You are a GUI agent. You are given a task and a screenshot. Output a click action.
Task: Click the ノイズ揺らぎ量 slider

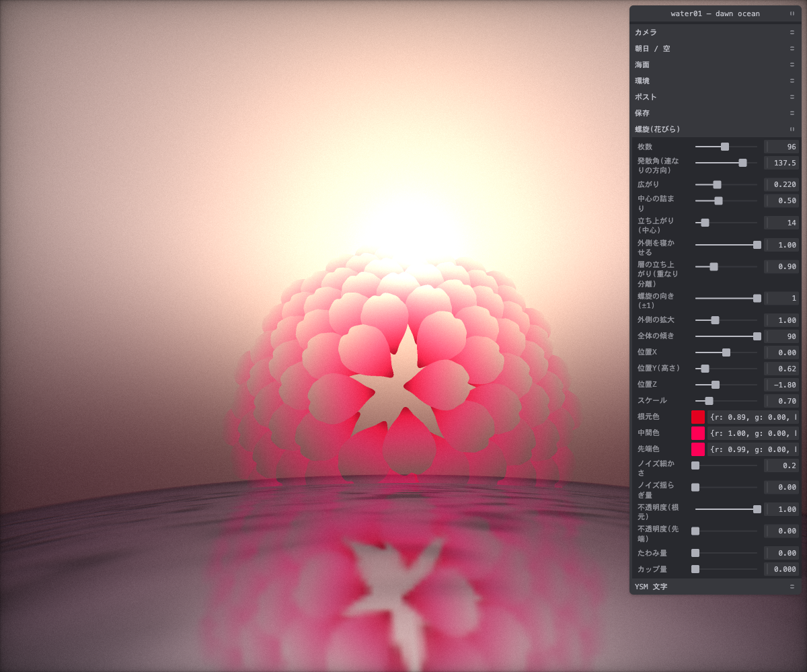[x=726, y=487]
